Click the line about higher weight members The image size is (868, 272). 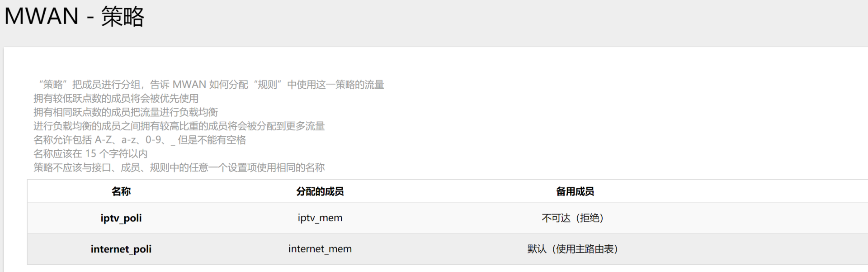click(x=179, y=126)
